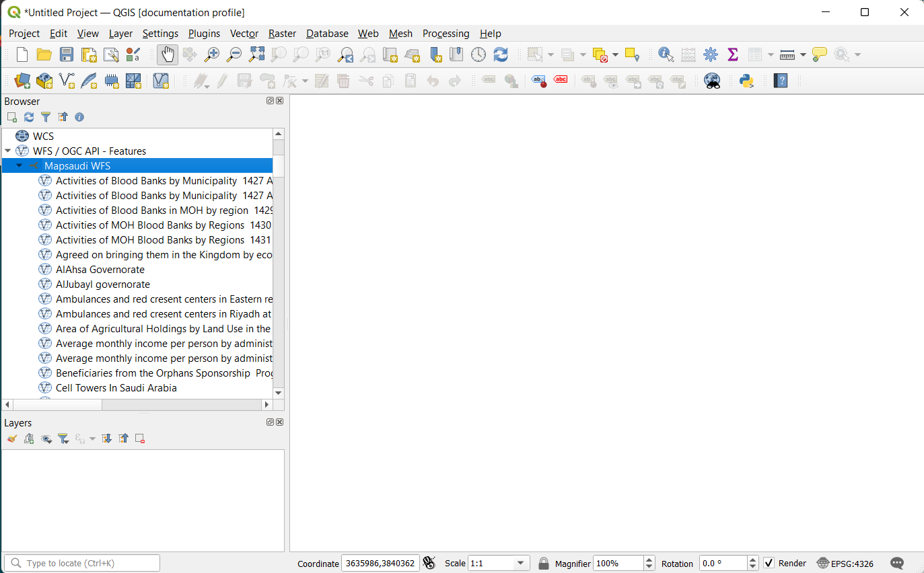Click the Type to locate search field
This screenshot has height=573, width=924.
click(81, 562)
